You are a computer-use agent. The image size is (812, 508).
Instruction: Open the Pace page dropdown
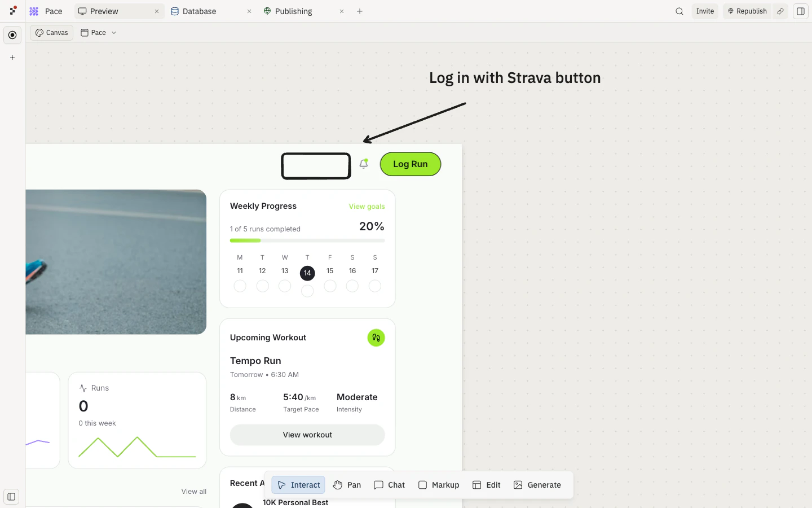coord(99,33)
